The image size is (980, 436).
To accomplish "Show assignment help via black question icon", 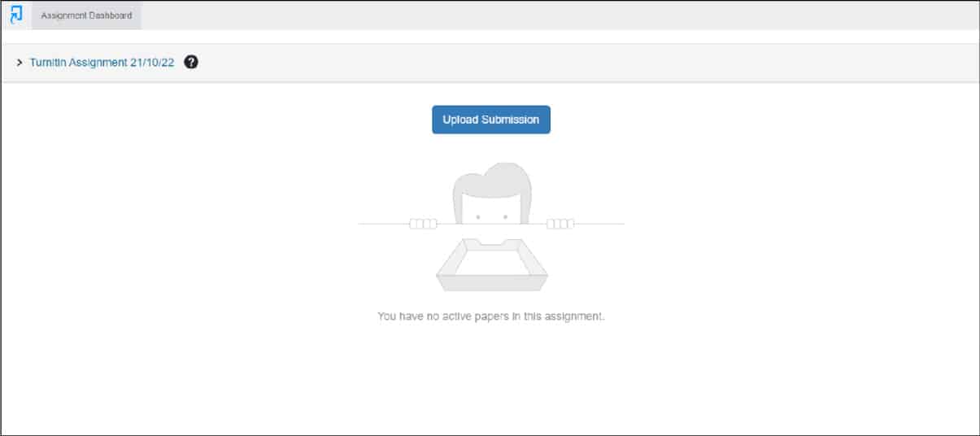I will point(191,62).
